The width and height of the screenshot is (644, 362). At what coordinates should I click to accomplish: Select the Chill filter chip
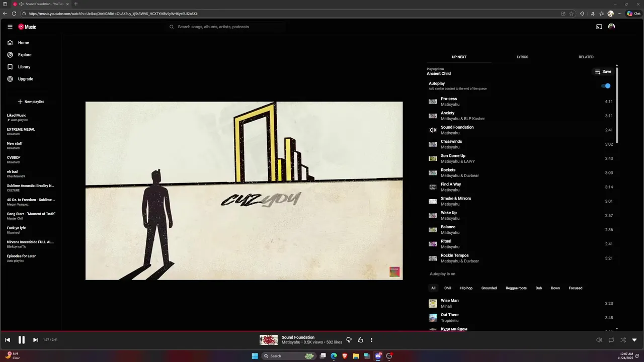pyautogui.click(x=448, y=288)
